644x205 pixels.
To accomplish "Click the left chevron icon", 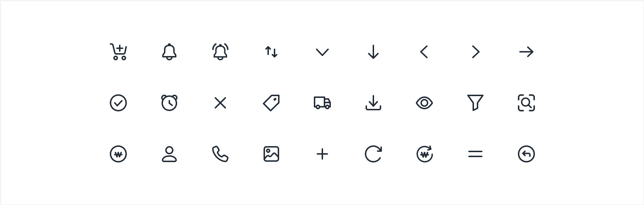I will click(x=424, y=52).
